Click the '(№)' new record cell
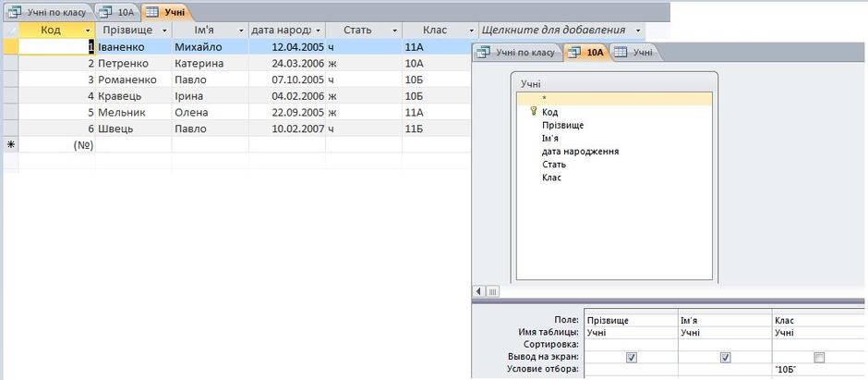This screenshot has width=868, height=380. pos(56,145)
